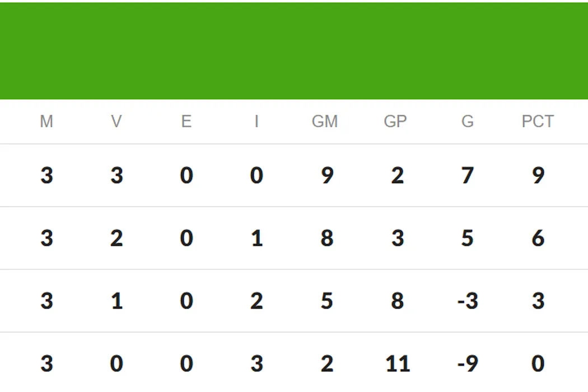This screenshot has height=392, width=588.
Task: Click the PCT value 0 in the last row
Action: (538, 364)
